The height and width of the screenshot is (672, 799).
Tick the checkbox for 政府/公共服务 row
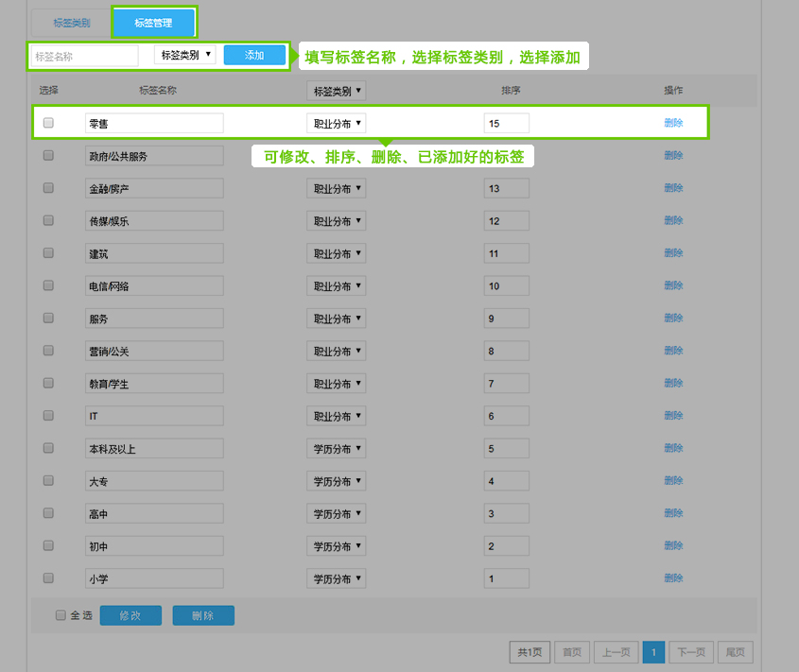(x=48, y=155)
